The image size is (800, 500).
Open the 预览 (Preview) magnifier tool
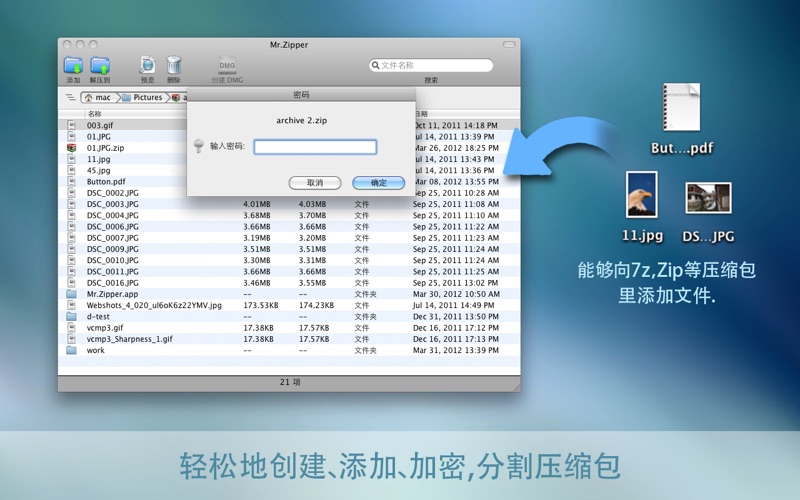[147, 66]
